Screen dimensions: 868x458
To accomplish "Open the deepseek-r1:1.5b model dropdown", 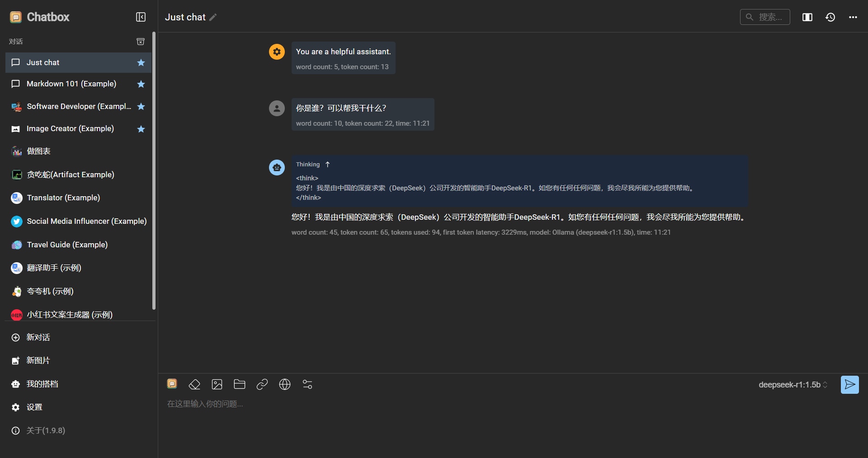I will tap(793, 385).
